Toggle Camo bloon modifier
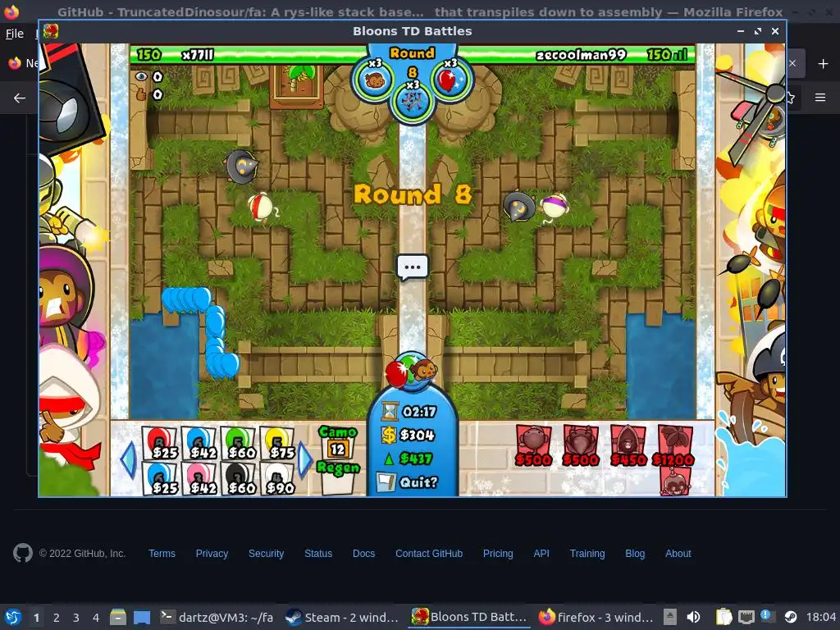This screenshot has height=630, width=840. (337, 441)
